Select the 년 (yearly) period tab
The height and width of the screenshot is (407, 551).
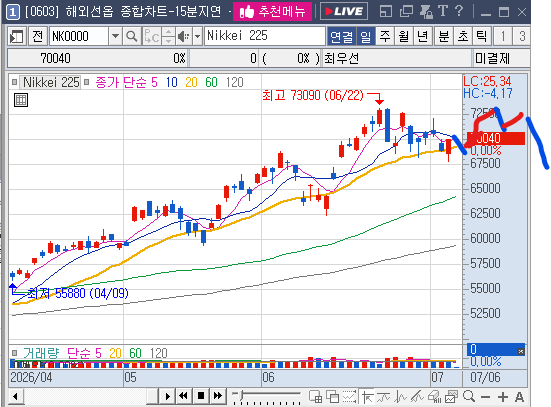[x=423, y=36]
